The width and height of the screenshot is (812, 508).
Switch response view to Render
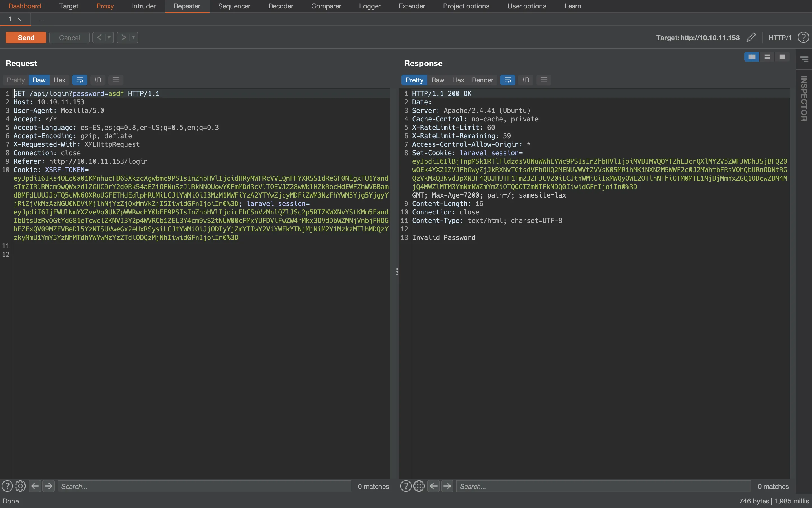click(x=482, y=80)
